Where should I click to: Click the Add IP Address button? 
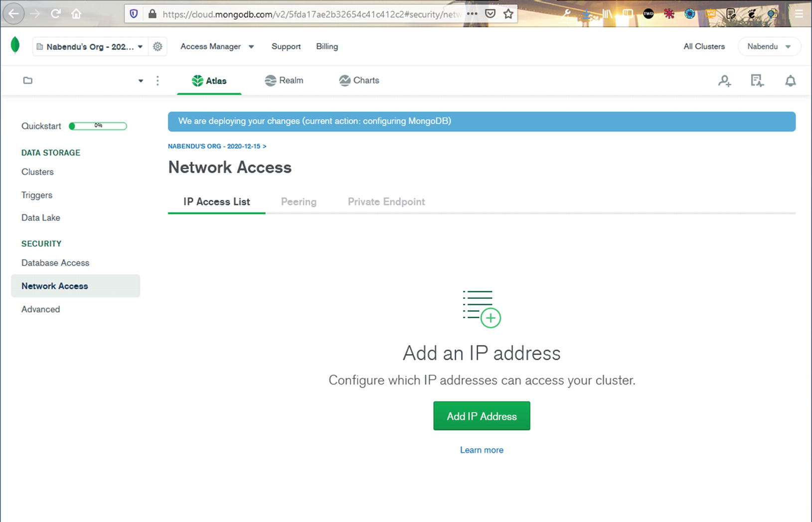(x=482, y=416)
